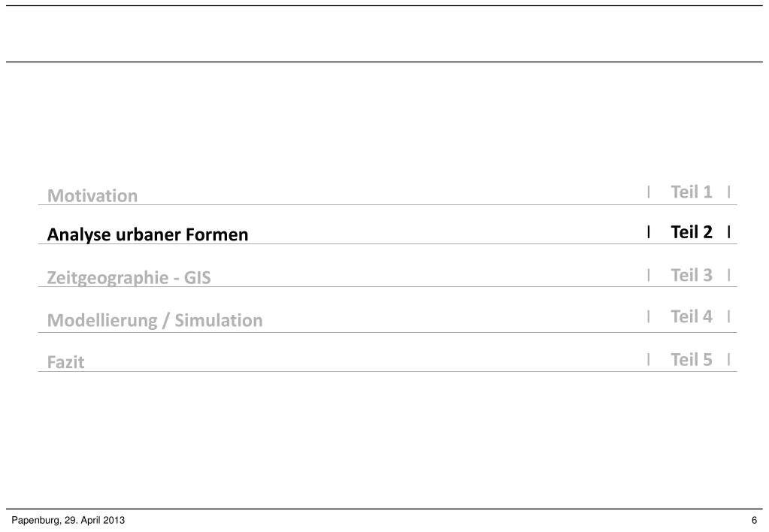Viewport: 769px width, 532px height.
Task: Select the Teil 5 label
Action: pos(692,360)
